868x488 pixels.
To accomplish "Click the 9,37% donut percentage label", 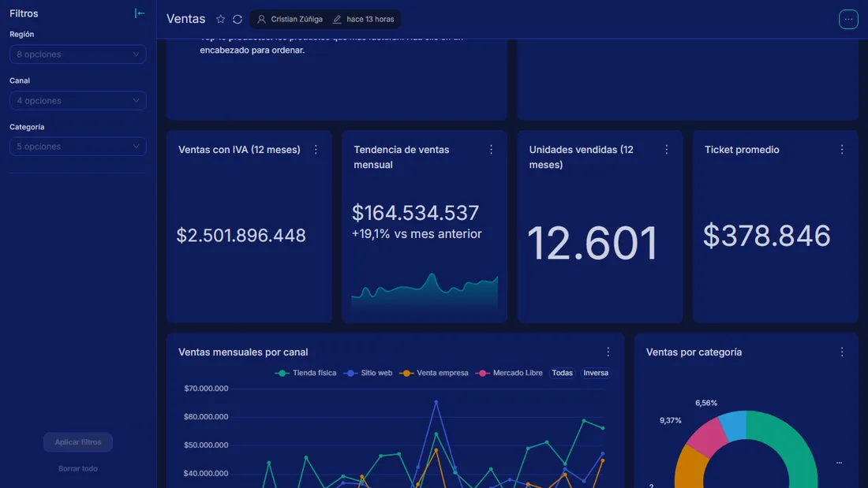I will pos(671,420).
